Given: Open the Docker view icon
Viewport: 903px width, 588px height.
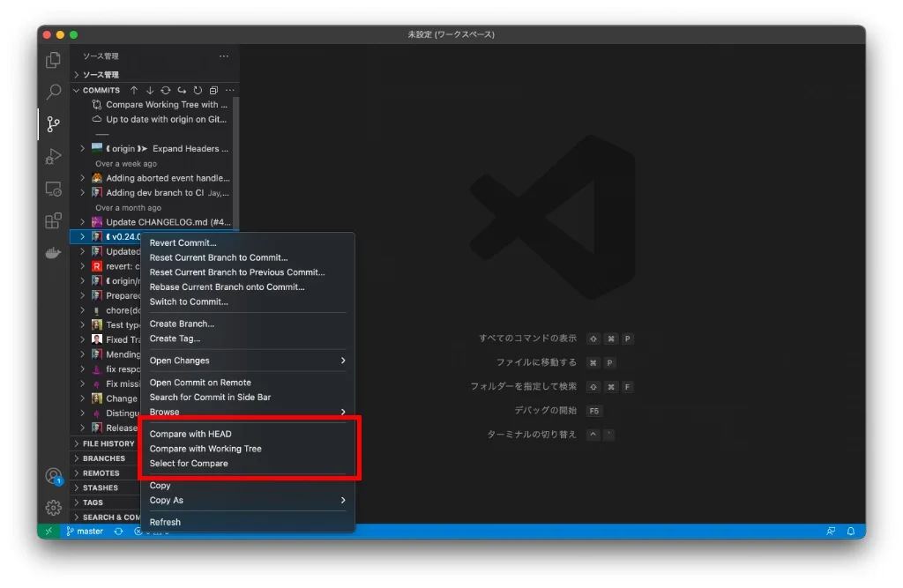Looking at the screenshot, I should click(x=54, y=253).
